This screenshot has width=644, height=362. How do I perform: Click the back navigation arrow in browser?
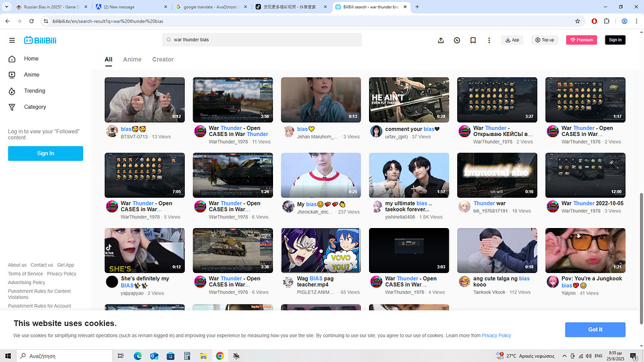pyautogui.click(x=7, y=21)
